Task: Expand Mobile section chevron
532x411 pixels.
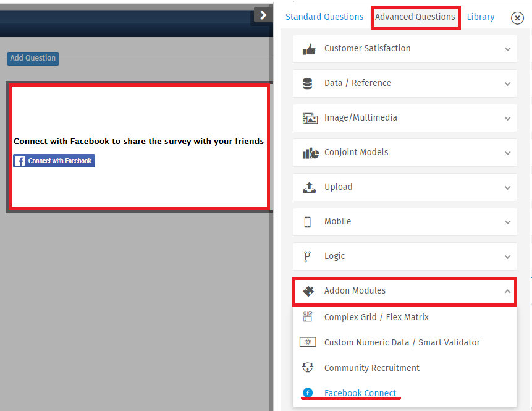Action: 507,222
